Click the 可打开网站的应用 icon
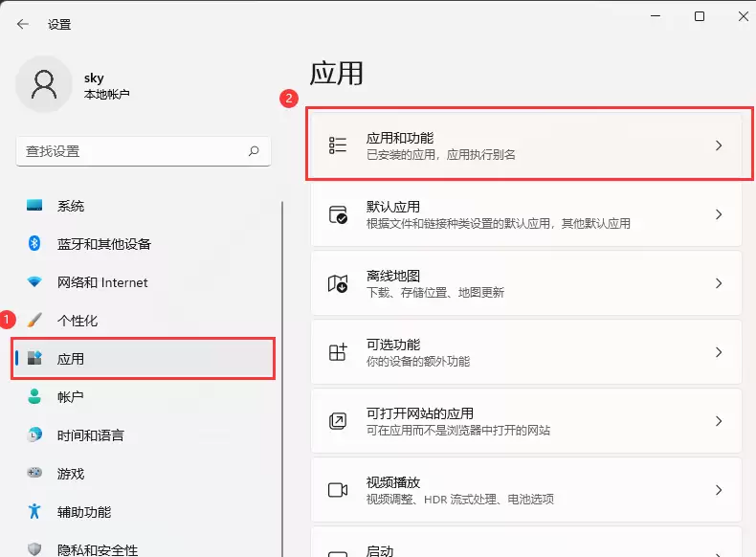The height and width of the screenshot is (557, 756). (338, 421)
